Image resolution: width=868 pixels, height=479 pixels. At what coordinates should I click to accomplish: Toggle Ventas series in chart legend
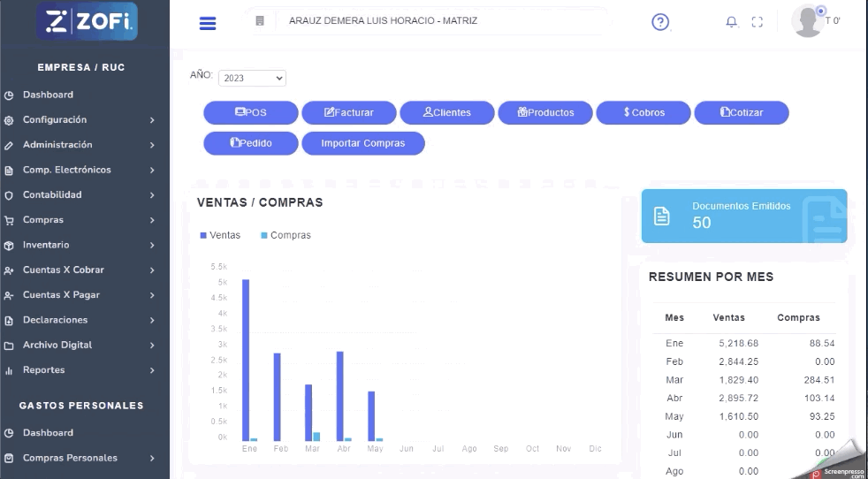[220, 235]
